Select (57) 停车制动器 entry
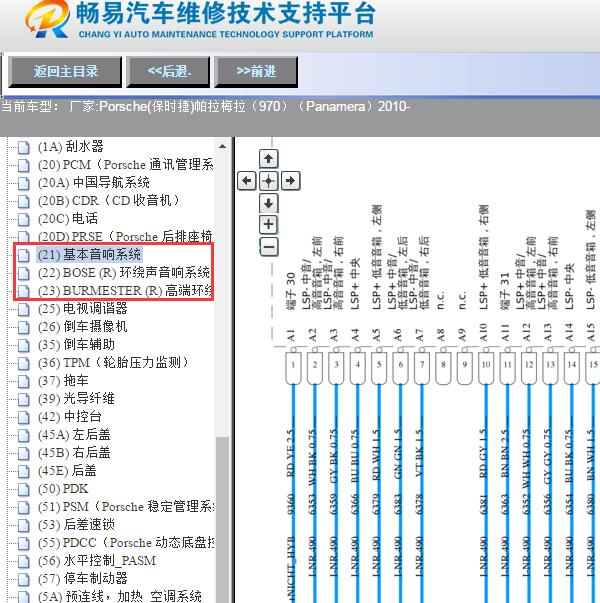600x603 pixels. (x=83, y=579)
